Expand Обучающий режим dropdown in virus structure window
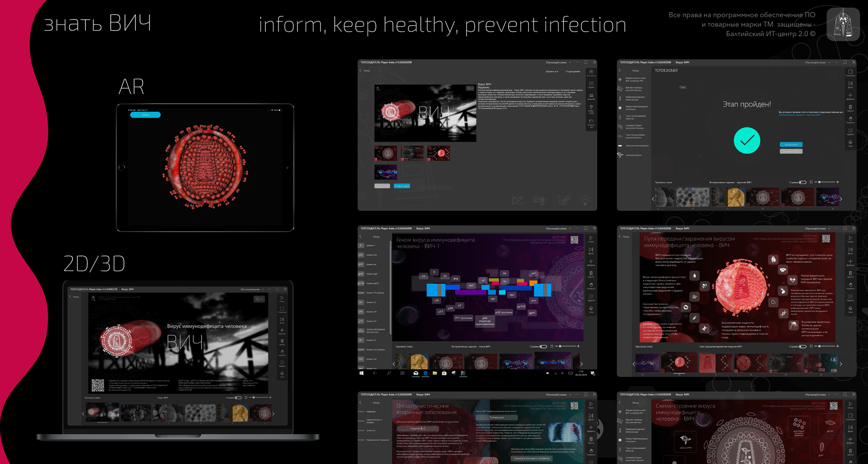This screenshot has height=464, width=868. (x=817, y=394)
